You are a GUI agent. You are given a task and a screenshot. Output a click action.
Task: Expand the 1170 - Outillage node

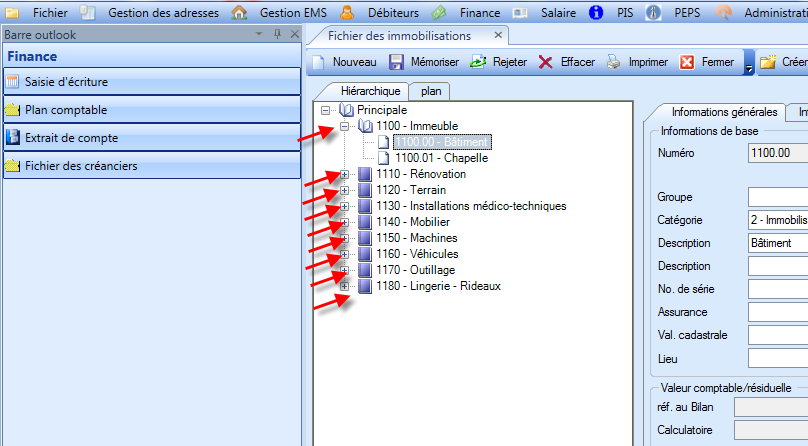[344, 270]
